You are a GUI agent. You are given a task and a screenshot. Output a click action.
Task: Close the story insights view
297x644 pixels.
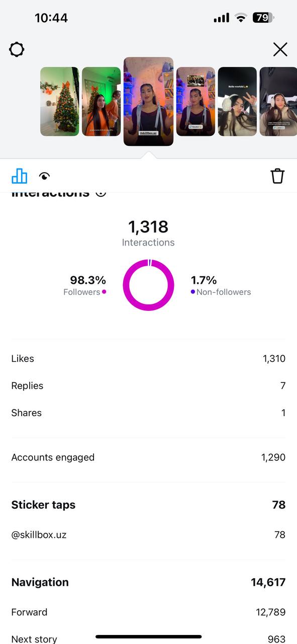pos(280,49)
